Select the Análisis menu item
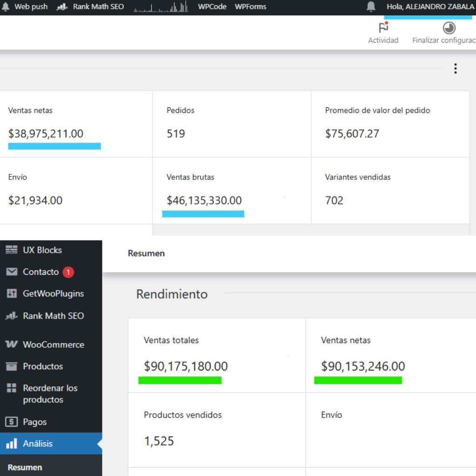Screen dimensions: 476x476 (x=38, y=443)
